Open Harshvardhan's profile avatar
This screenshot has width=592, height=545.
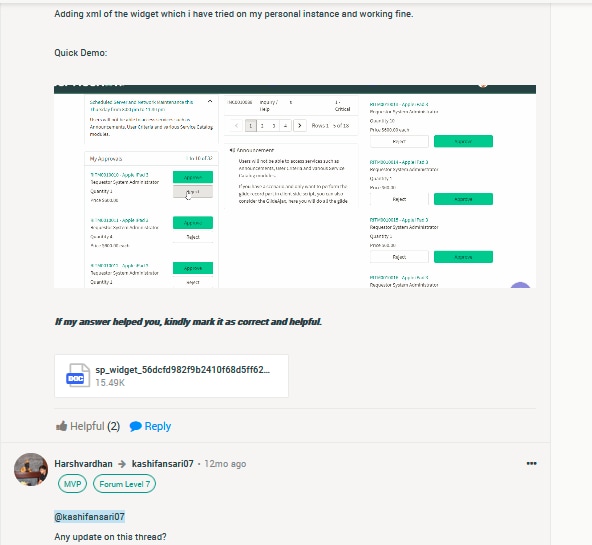[31, 470]
